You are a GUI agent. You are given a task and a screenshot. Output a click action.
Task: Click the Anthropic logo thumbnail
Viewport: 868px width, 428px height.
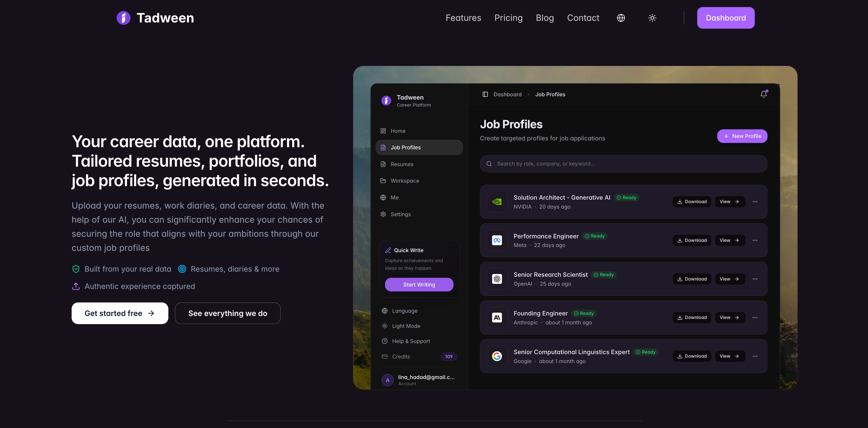pyautogui.click(x=497, y=318)
